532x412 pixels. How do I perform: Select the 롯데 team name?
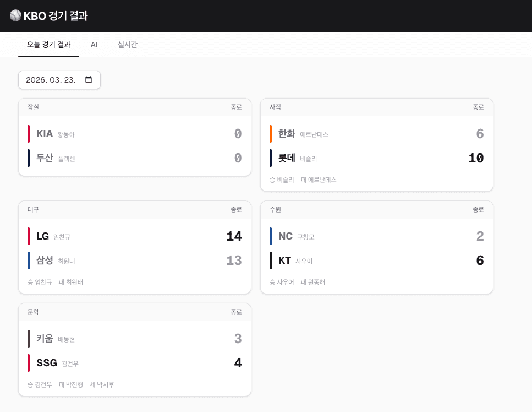click(287, 158)
